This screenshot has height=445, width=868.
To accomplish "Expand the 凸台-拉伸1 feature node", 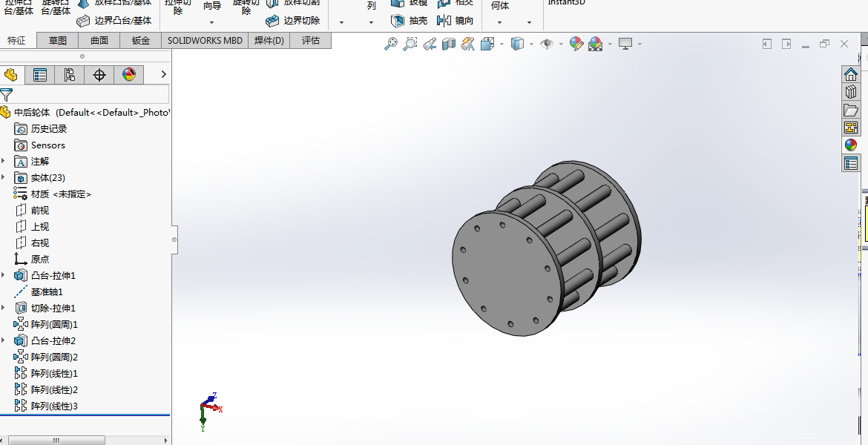I will [3, 275].
